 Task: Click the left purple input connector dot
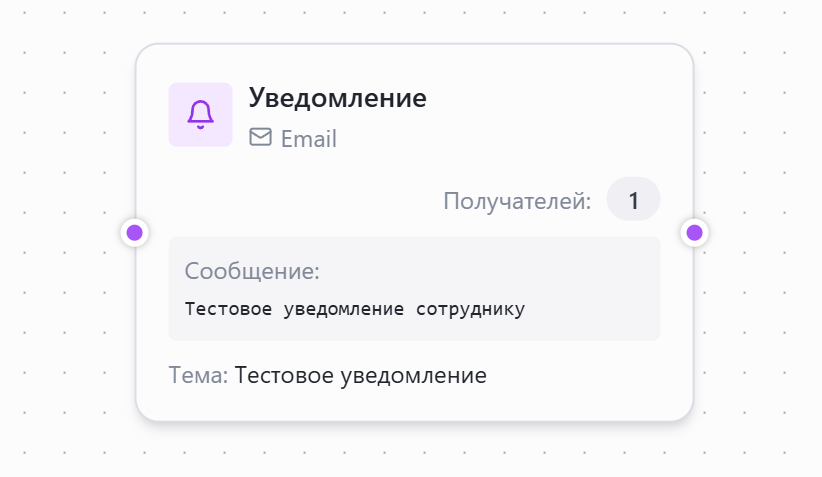(135, 233)
